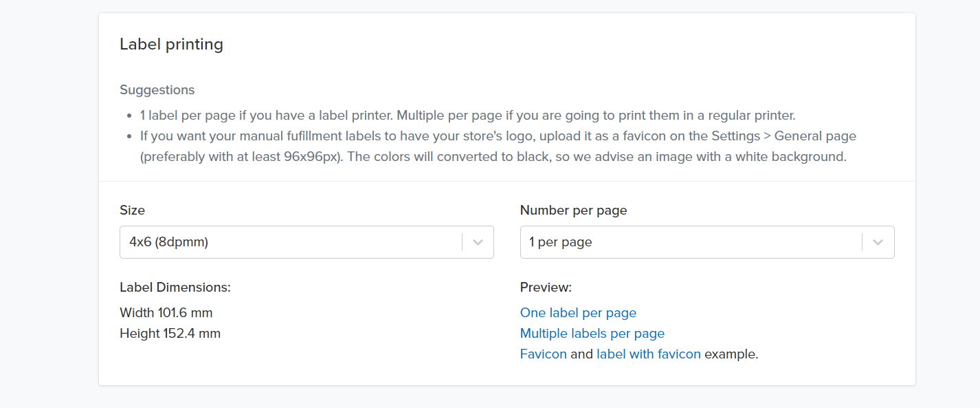This screenshot has height=408, width=980.
Task: Open the 'label with favicon' link
Action: tap(648, 354)
